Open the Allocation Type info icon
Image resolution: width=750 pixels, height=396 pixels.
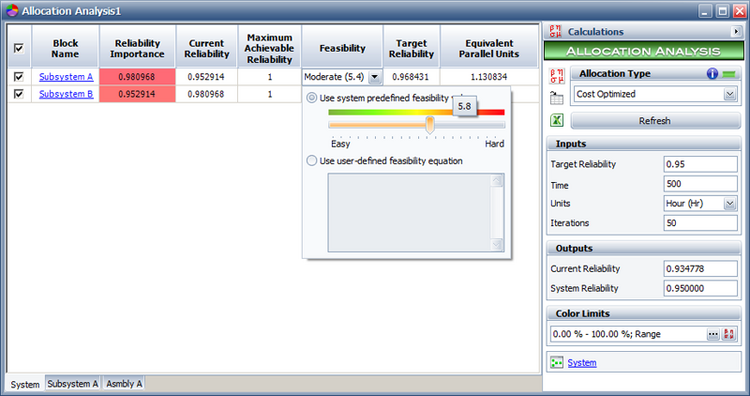(712, 74)
